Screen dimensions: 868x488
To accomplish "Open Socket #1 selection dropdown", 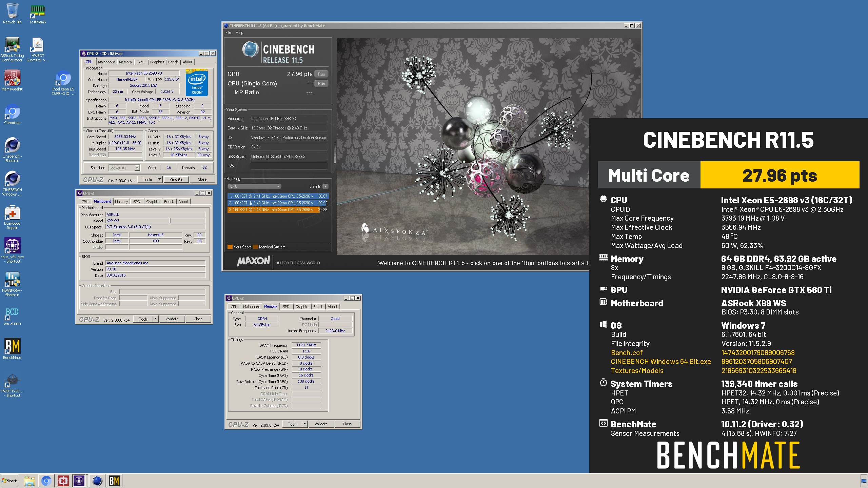I will (x=124, y=168).
